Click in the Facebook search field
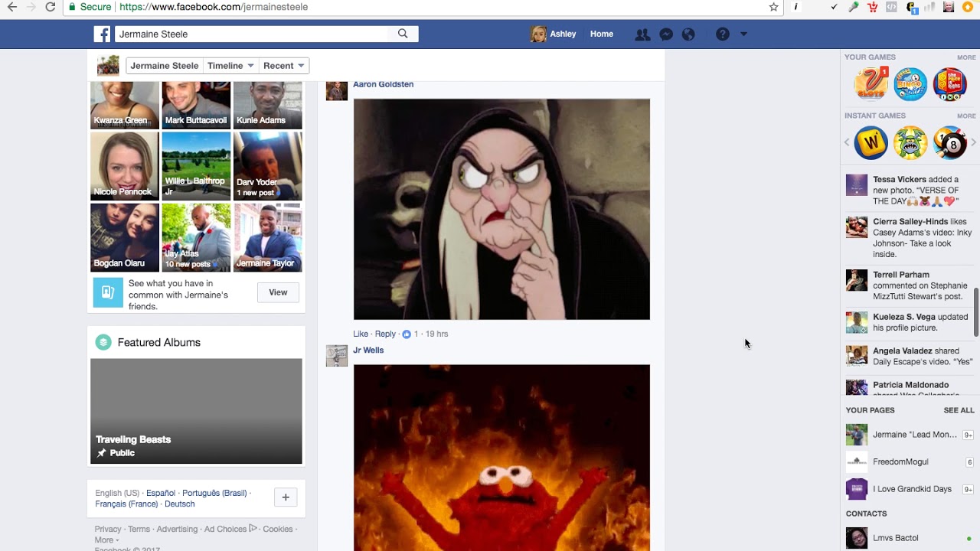 pos(253,34)
